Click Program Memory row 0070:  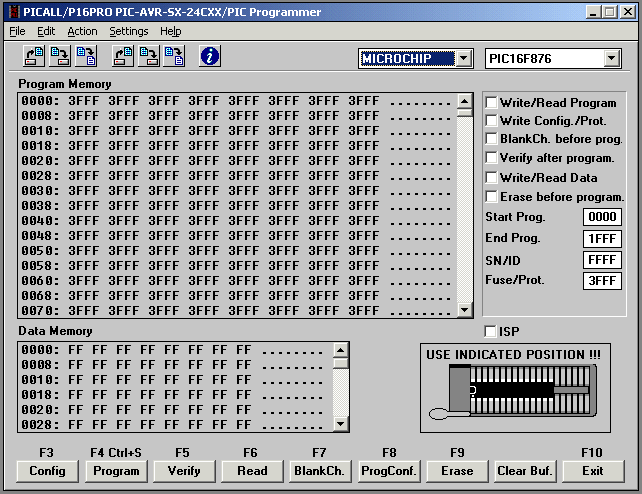[236, 311]
